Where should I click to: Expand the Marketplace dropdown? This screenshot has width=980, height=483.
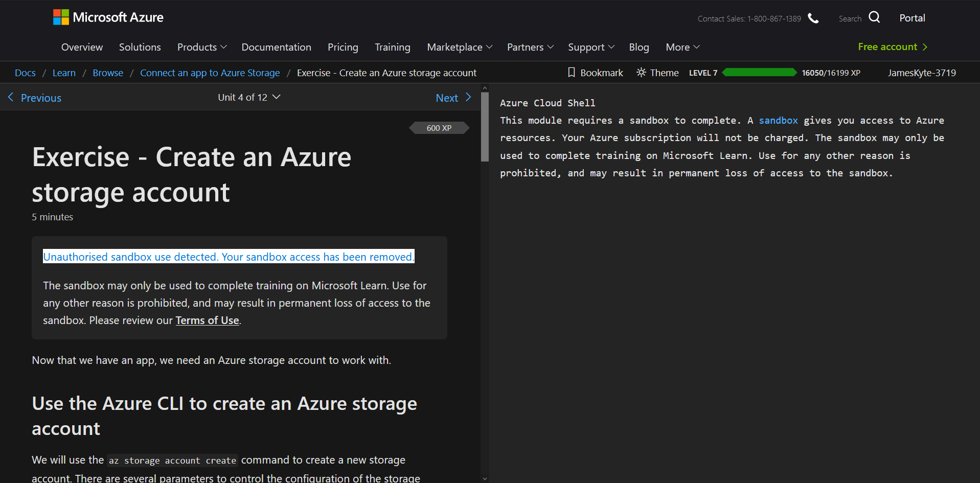(460, 47)
